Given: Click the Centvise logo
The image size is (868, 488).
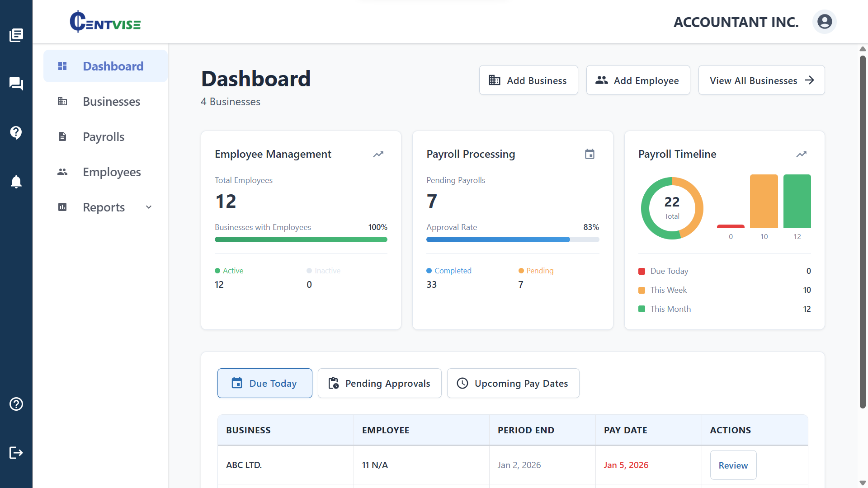Looking at the screenshot, I should click(105, 22).
